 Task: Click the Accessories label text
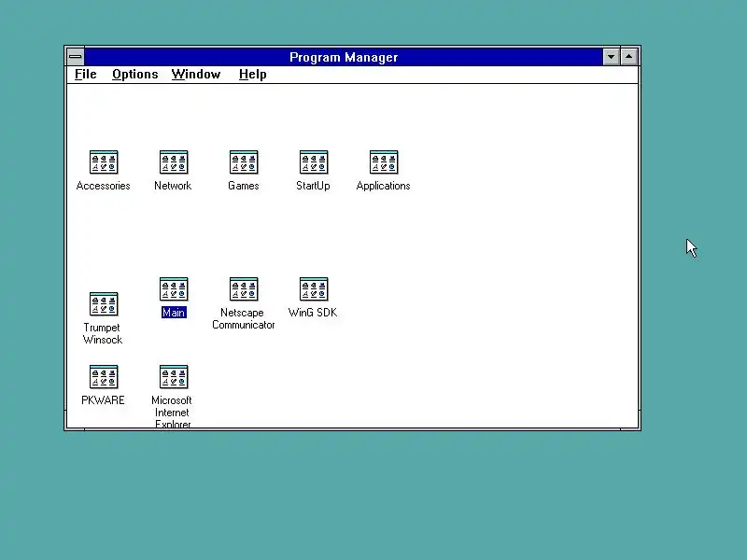103,186
